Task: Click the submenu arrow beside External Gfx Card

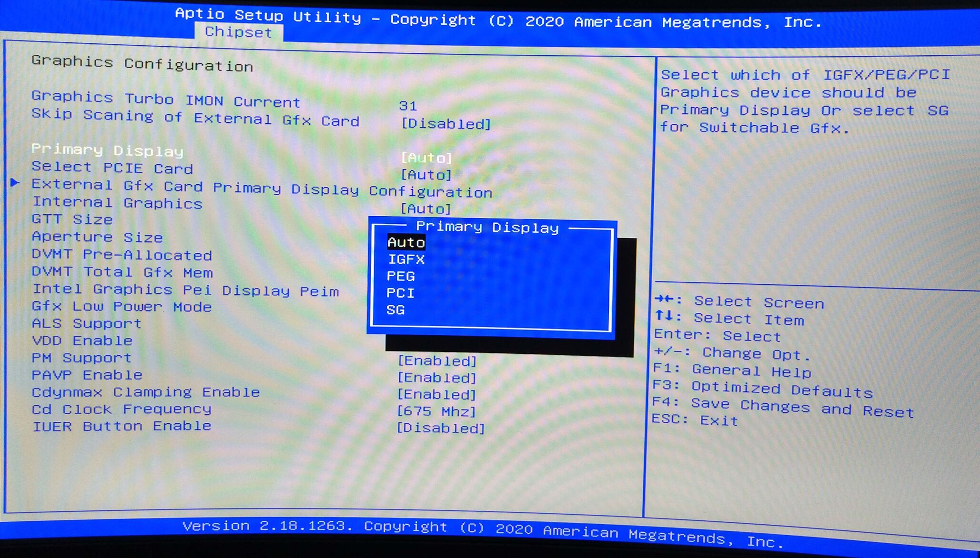Action: click(14, 182)
